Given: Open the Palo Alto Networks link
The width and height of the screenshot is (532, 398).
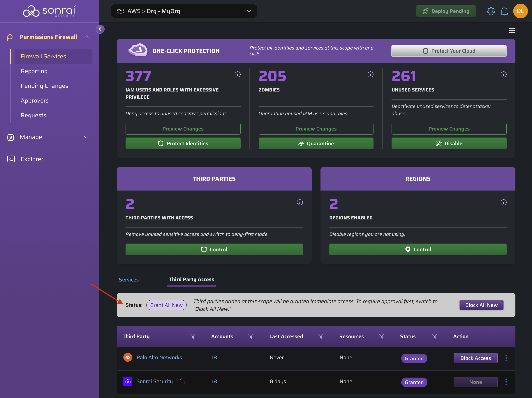Looking at the screenshot, I should (159, 357).
